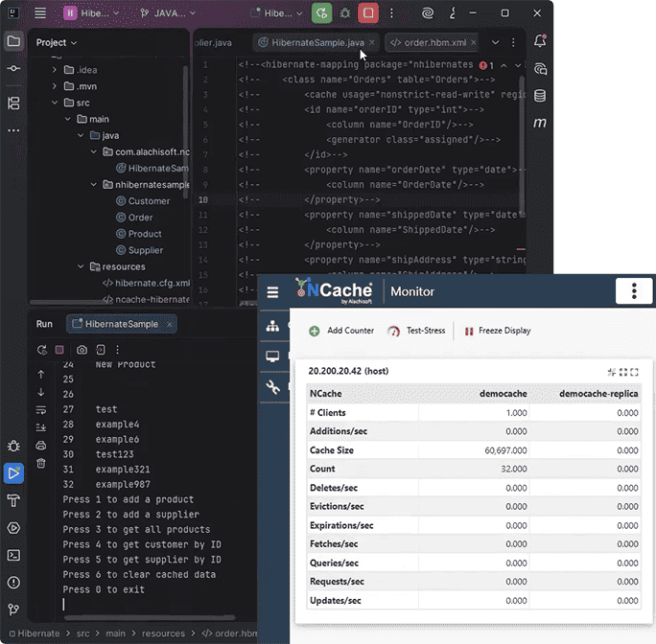Screen dimensions: 656x644
Task: Toggle Freeze Display in NCache Monitor
Action: (x=498, y=331)
